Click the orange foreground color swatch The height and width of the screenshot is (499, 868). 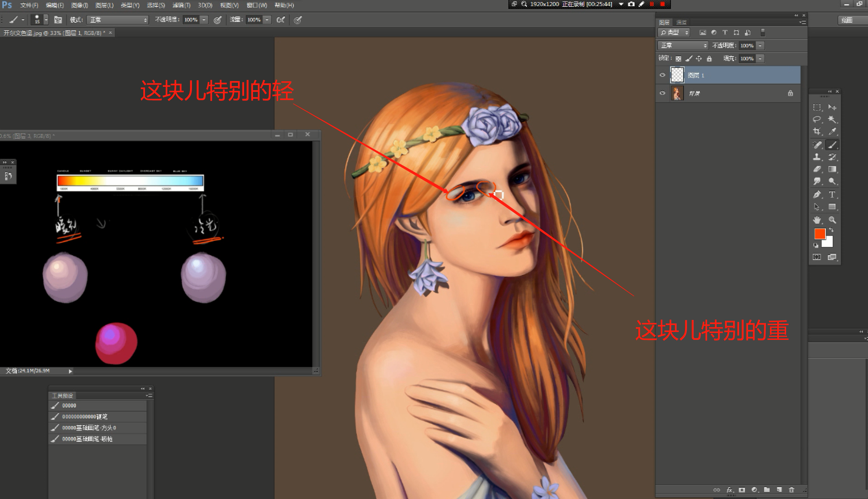pos(819,234)
